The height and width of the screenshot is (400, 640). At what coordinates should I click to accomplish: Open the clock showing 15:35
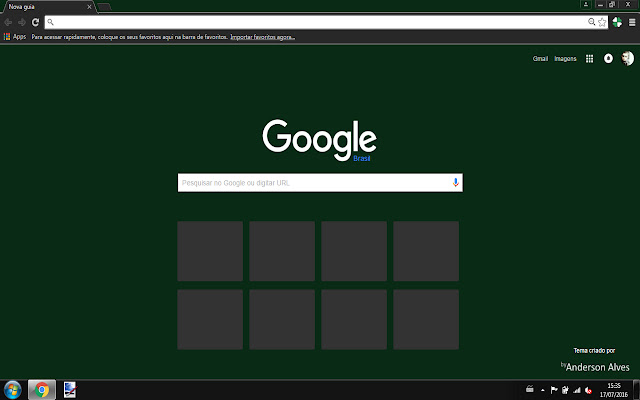click(x=613, y=390)
